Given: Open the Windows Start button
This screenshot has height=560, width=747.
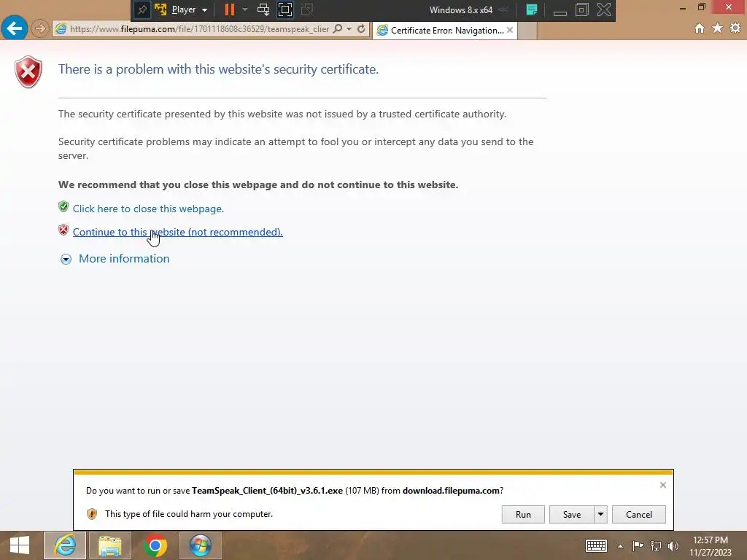Looking at the screenshot, I should tap(19, 545).
